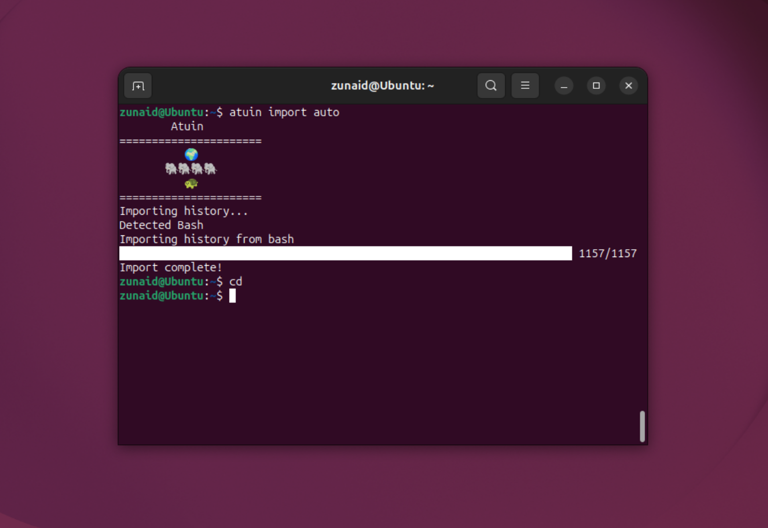
Task: Click the 'Importing history...' line
Action: (x=184, y=211)
